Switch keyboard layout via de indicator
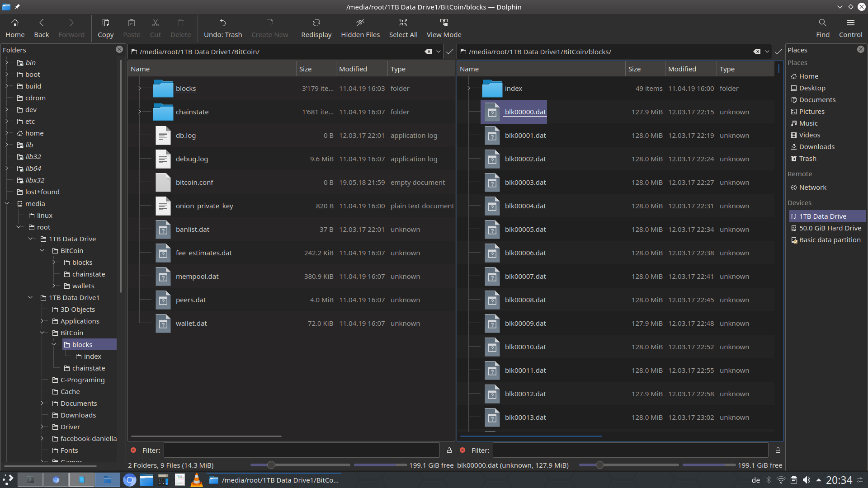The image size is (868, 488). pos(755,480)
